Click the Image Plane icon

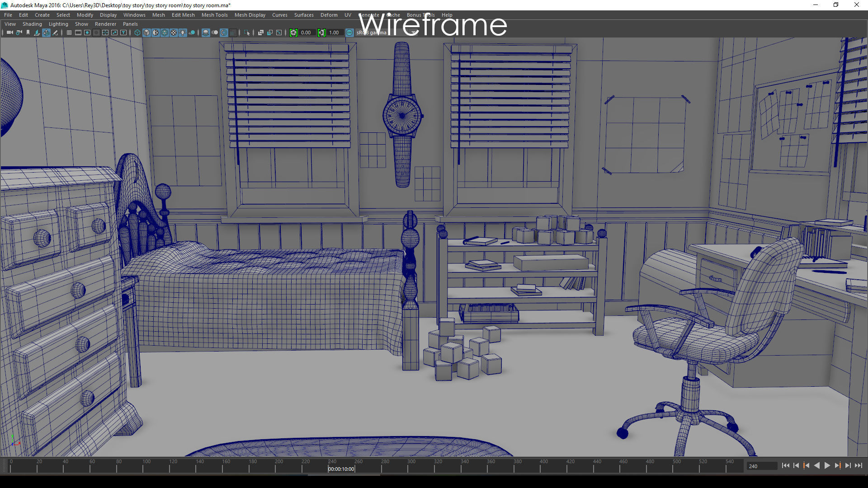pyautogui.click(x=37, y=33)
